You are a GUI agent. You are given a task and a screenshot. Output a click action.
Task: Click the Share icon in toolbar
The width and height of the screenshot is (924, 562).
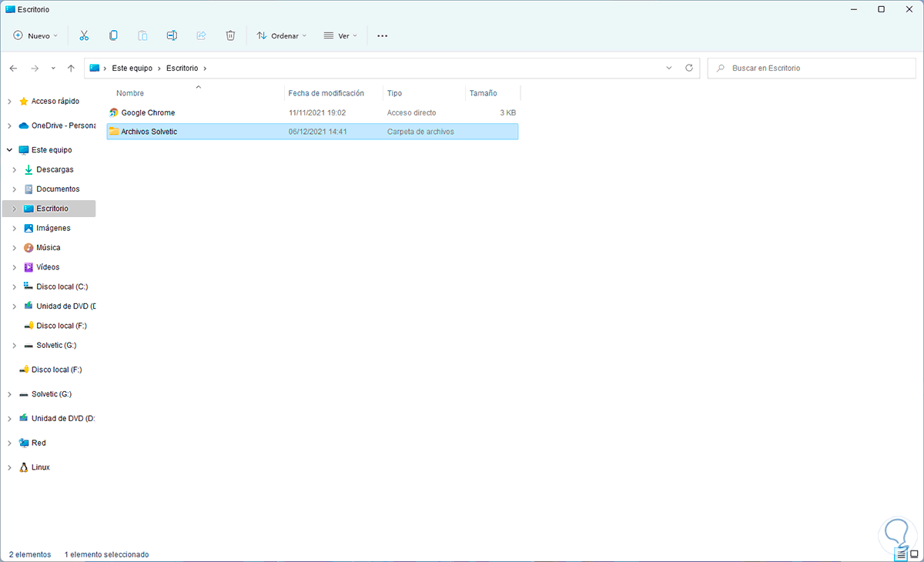point(201,35)
